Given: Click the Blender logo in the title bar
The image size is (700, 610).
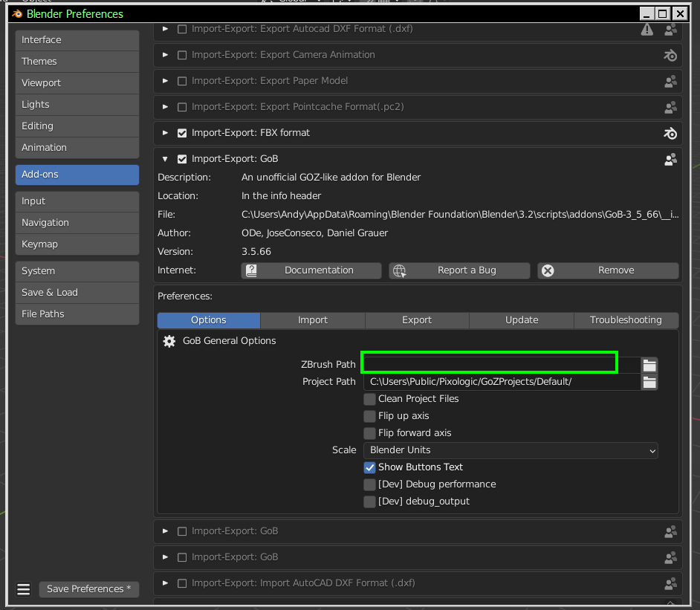Looking at the screenshot, I should pos(17,14).
